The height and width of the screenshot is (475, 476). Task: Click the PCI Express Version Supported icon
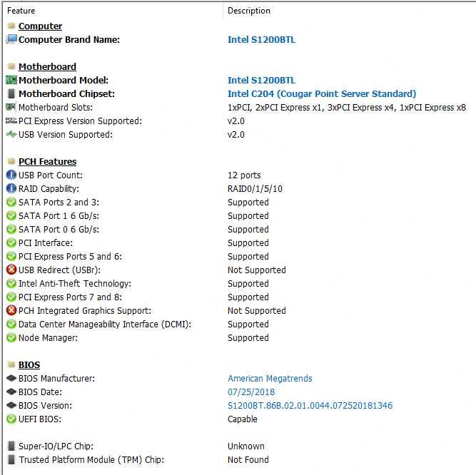coord(11,121)
